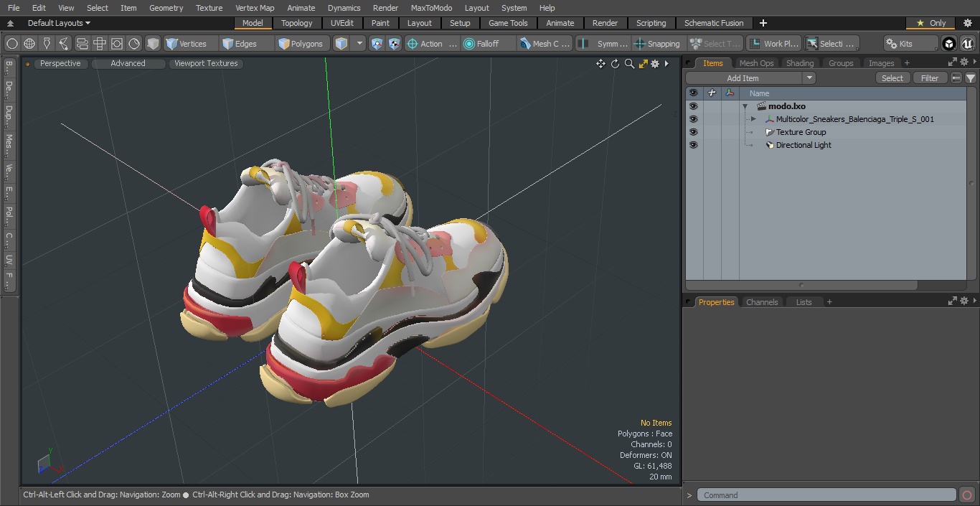This screenshot has height=506, width=980.
Task: Add a new layout tab with plus
Action: 763,23
